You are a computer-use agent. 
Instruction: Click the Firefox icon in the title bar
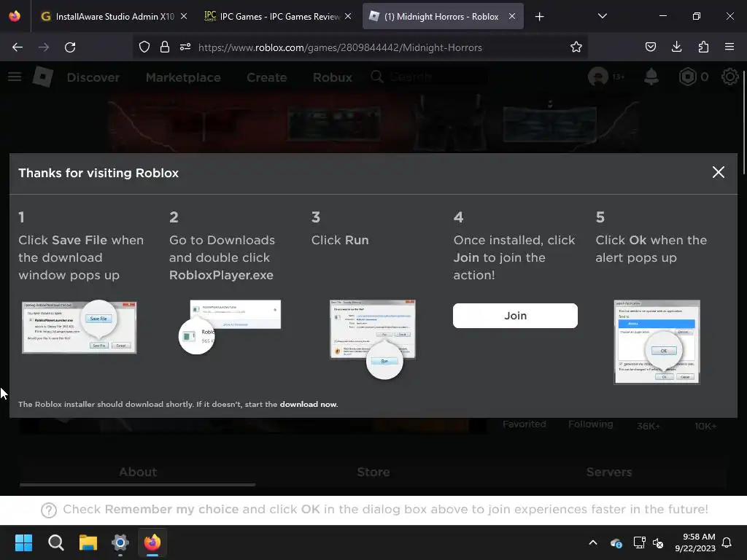pos(15,16)
